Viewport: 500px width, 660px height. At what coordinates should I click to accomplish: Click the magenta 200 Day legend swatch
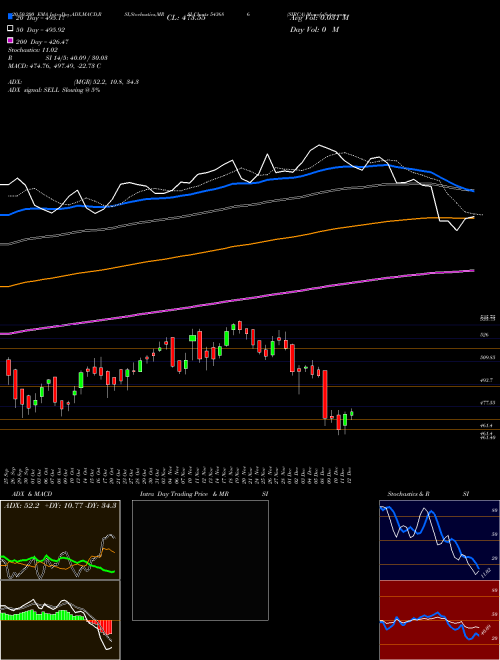11,41
